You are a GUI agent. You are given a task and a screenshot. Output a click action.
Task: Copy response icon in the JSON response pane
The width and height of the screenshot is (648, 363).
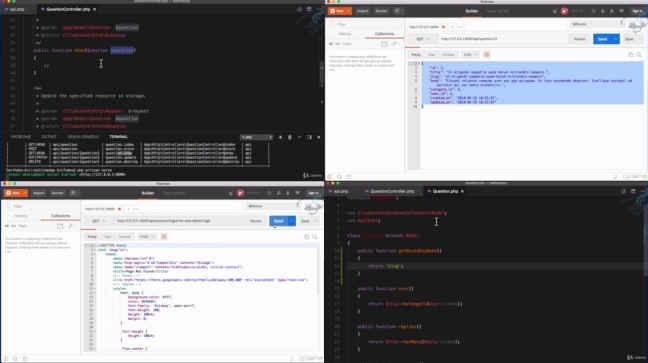click(x=631, y=55)
